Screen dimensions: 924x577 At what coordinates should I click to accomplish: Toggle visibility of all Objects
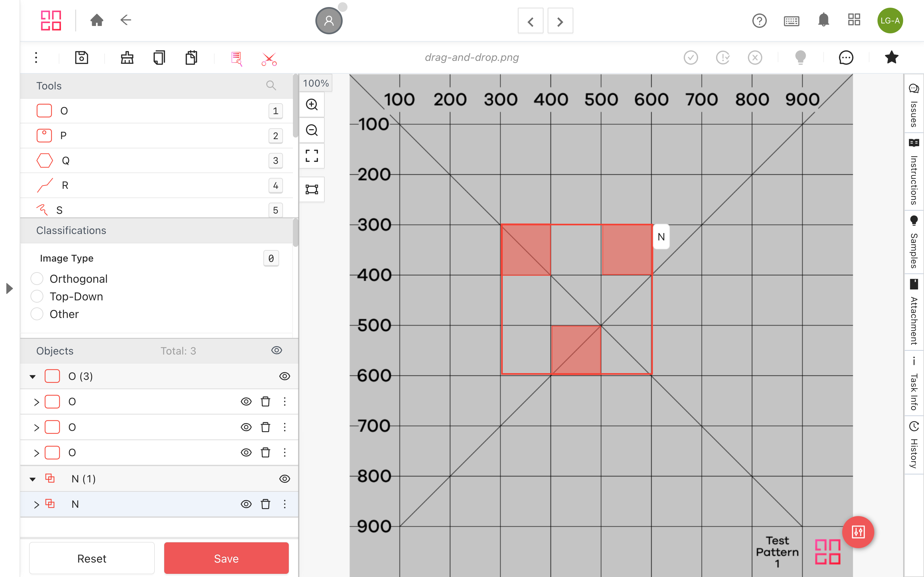point(277,350)
